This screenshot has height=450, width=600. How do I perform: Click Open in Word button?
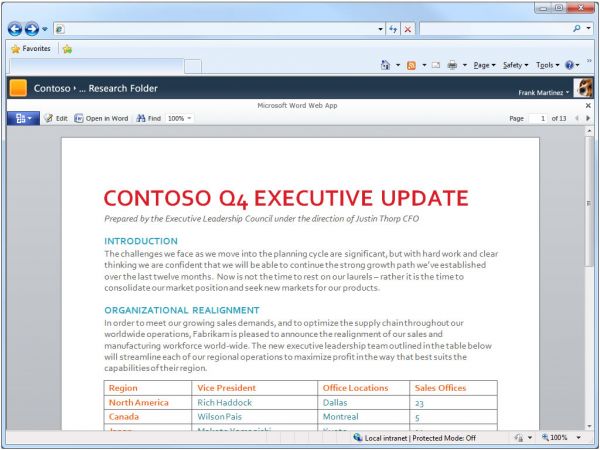click(x=101, y=119)
